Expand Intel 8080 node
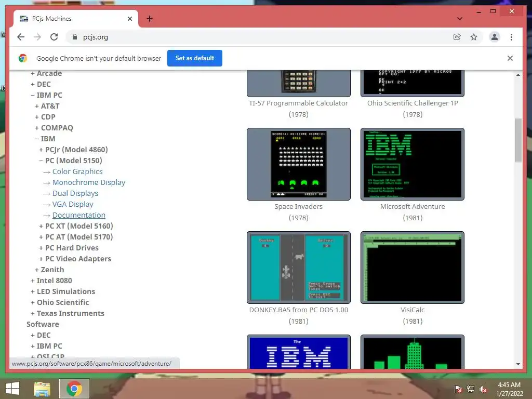 51,281
